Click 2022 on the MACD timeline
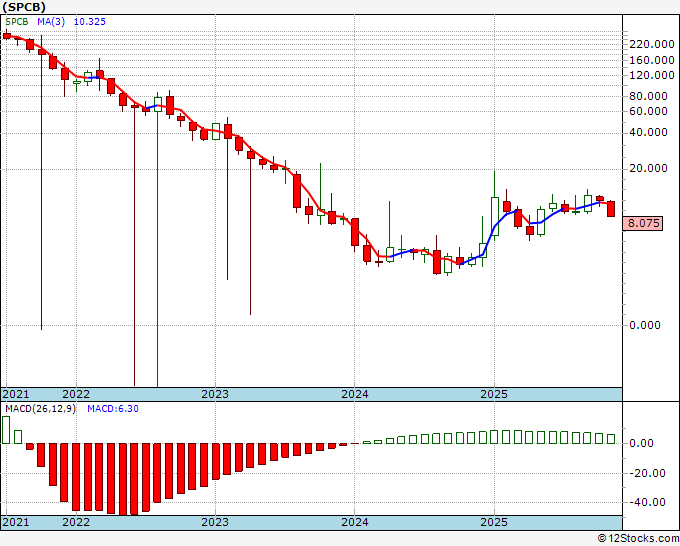Image resolution: width=680 pixels, height=546 pixels. tap(76, 522)
